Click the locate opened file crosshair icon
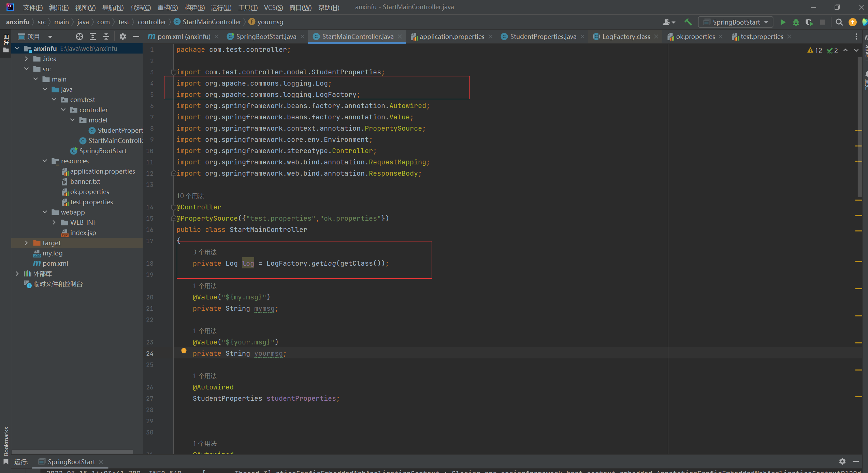Screen dimensions: 868x473 click(79, 36)
